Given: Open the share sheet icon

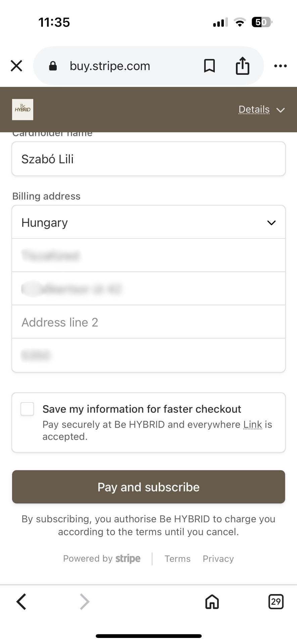Looking at the screenshot, I should coord(242,66).
